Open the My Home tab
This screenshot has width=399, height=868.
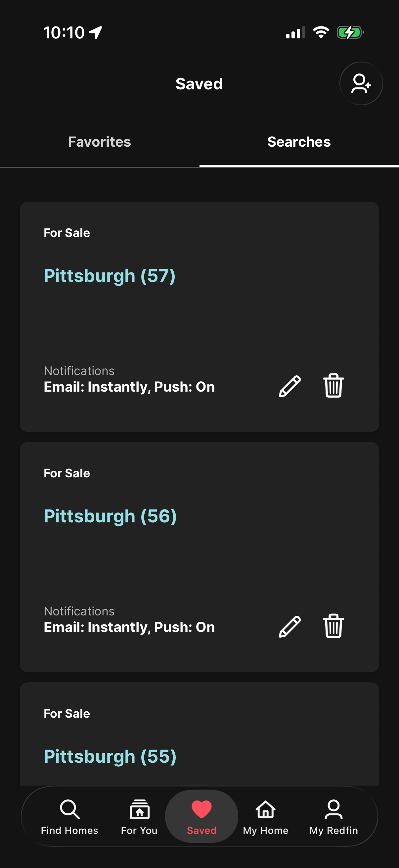[x=265, y=816]
